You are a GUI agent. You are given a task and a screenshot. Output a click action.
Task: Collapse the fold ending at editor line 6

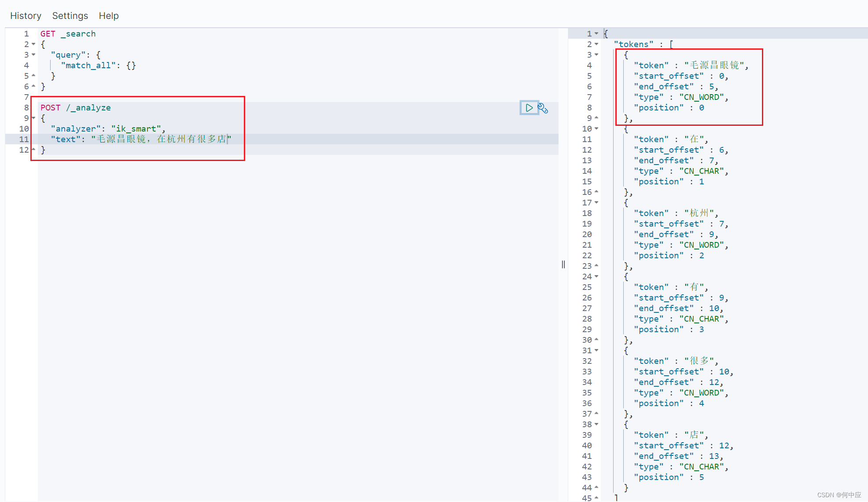[33, 87]
